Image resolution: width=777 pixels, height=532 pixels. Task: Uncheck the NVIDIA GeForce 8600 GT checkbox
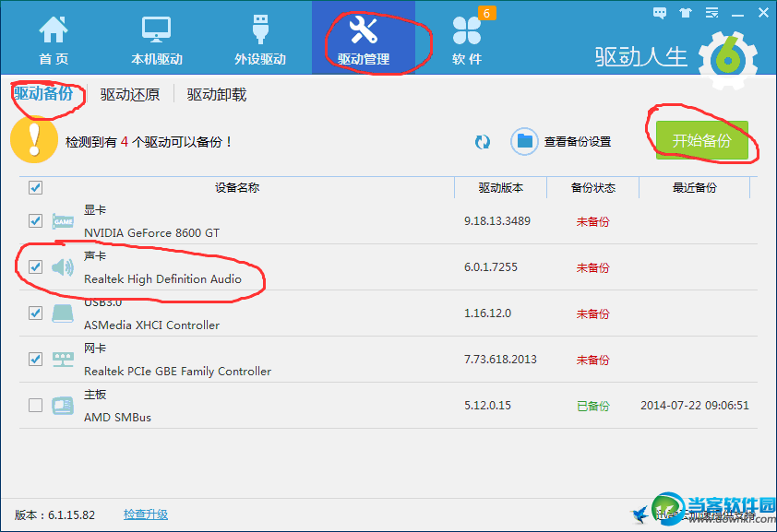pyautogui.click(x=35, y=220)
